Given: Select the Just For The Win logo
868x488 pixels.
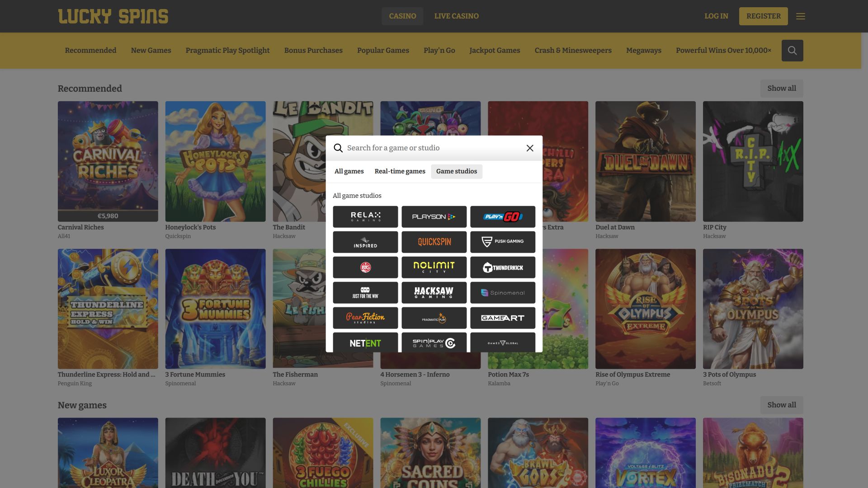Looking at the screenshot, I should [x=365, y=293].
